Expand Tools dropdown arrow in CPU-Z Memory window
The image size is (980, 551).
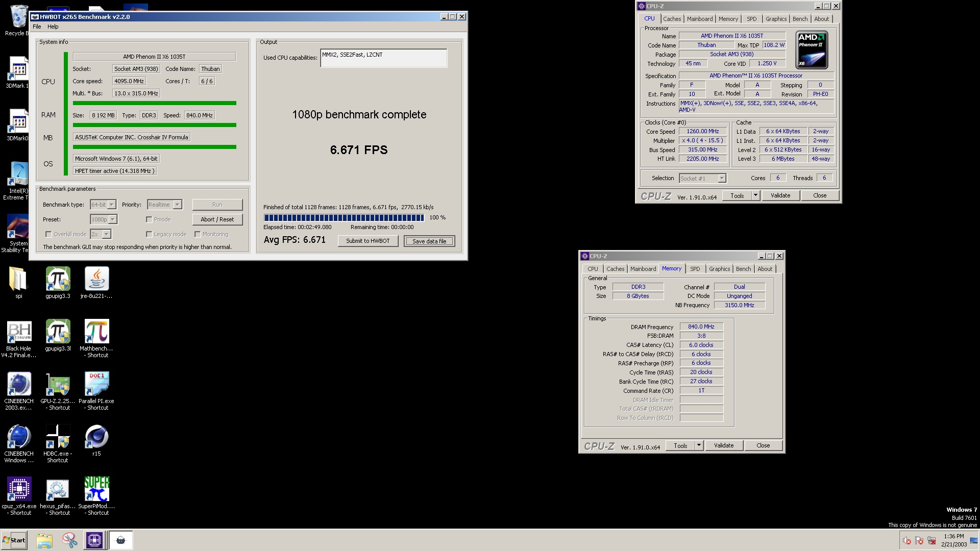coord(699,445)
